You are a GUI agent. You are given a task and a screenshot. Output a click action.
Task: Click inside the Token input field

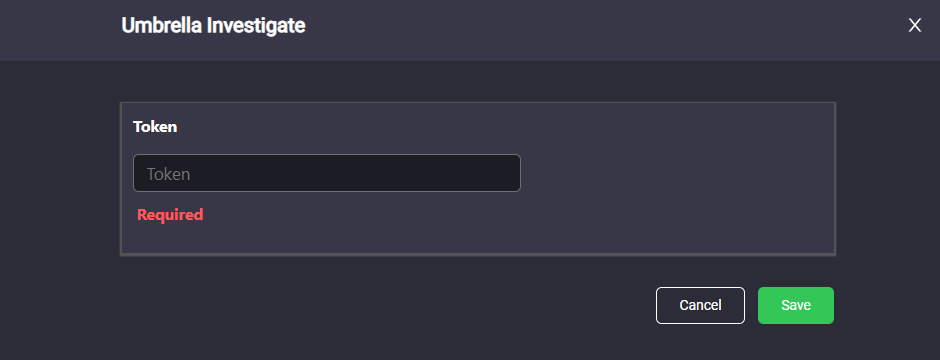coord(327,173)
